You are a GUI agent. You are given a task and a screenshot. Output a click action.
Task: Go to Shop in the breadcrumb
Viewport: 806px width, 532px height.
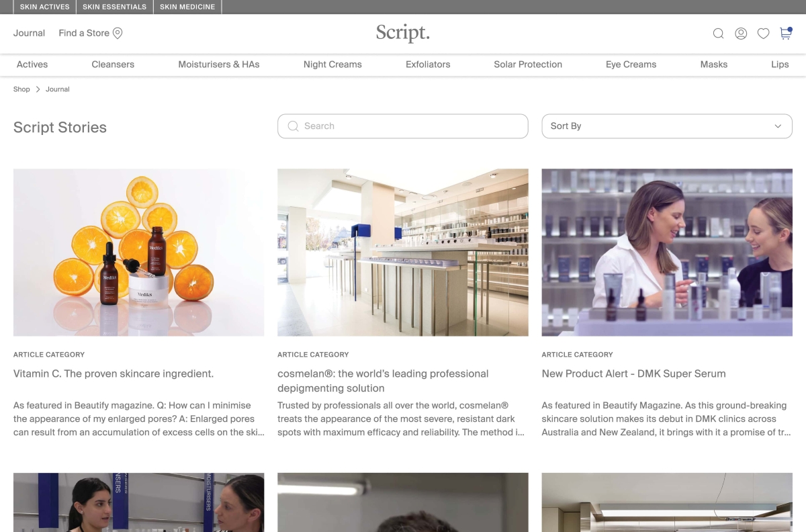[x=21, y=89]
